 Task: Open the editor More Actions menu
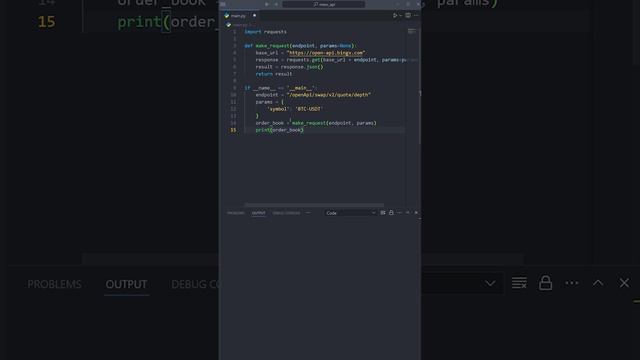coord(416,16)
